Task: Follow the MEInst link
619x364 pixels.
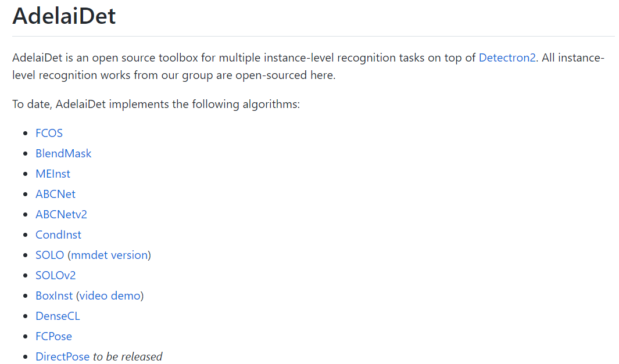Action: [x=53, y=174]
